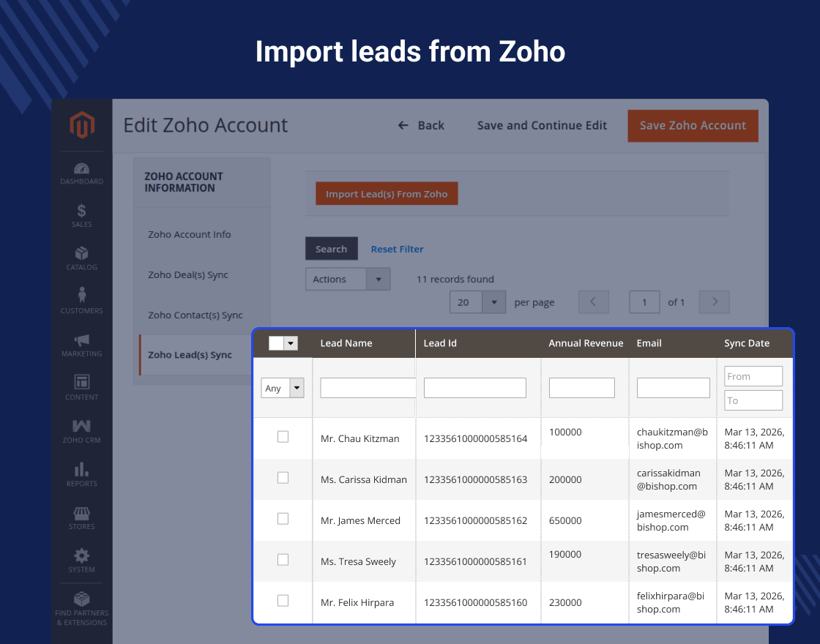Click Save and Continue Edit
Screen dimensions: 820x644
(x=542, y=125)
